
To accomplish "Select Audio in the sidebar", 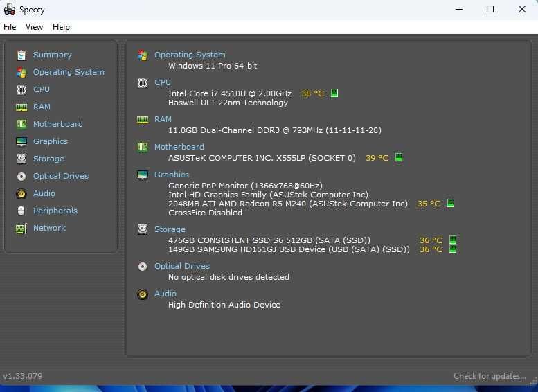I will [44, 194].
